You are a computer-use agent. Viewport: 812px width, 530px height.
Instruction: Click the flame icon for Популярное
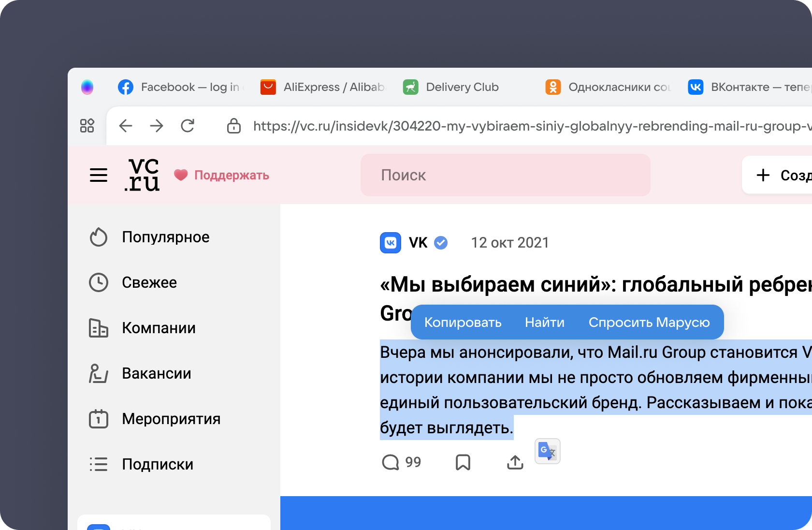[99, 237]
